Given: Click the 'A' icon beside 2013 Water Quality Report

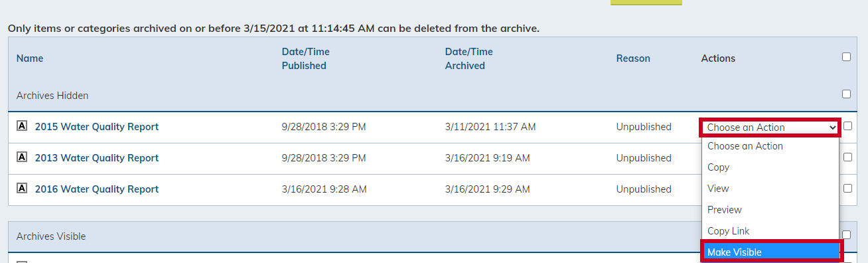Looking at the screenshot, I should coord(21,157).
